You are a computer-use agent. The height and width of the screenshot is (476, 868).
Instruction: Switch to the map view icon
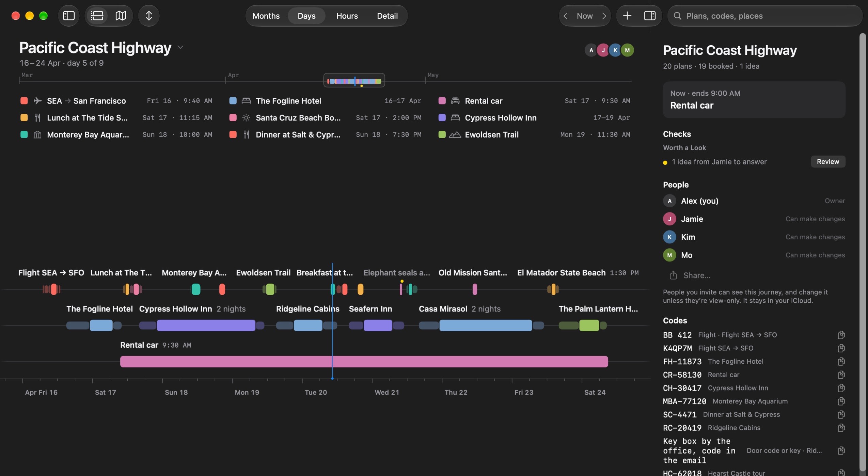[x=121, y=16]
